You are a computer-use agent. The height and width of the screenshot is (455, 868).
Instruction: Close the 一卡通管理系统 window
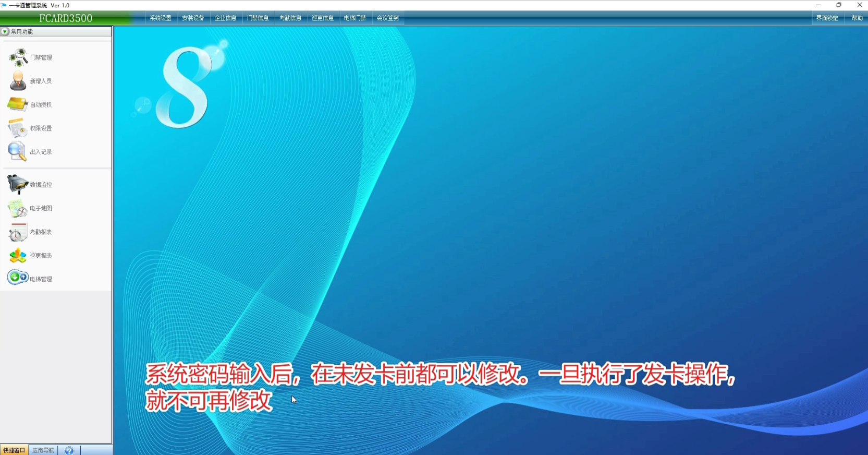tap(859, 5)
